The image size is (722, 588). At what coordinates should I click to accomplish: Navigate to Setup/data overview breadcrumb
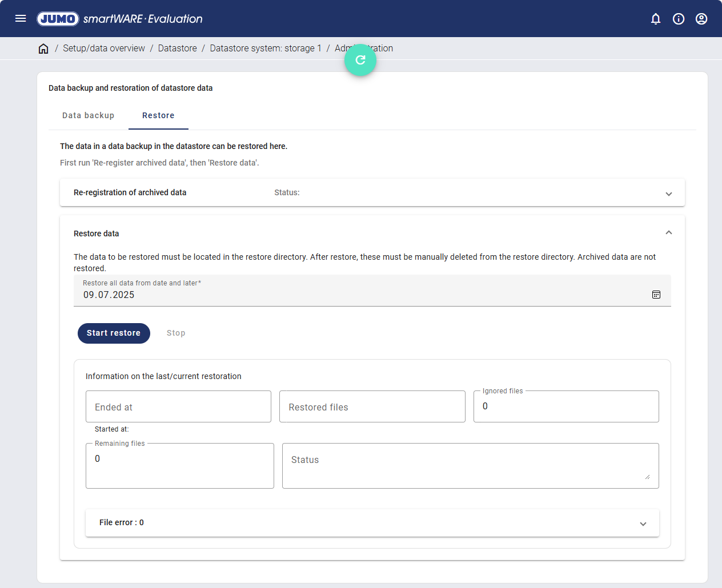tap(104, 49)
